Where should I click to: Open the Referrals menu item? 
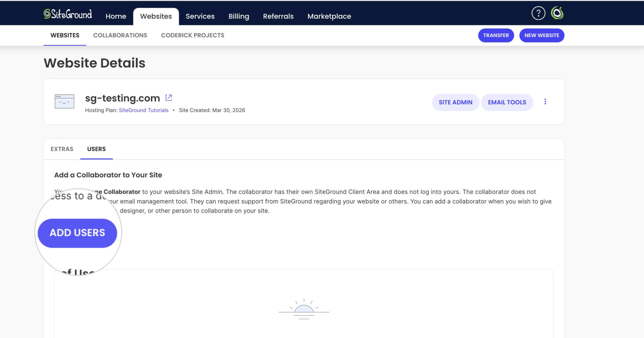pyautogui.click(x=278, y=16)
